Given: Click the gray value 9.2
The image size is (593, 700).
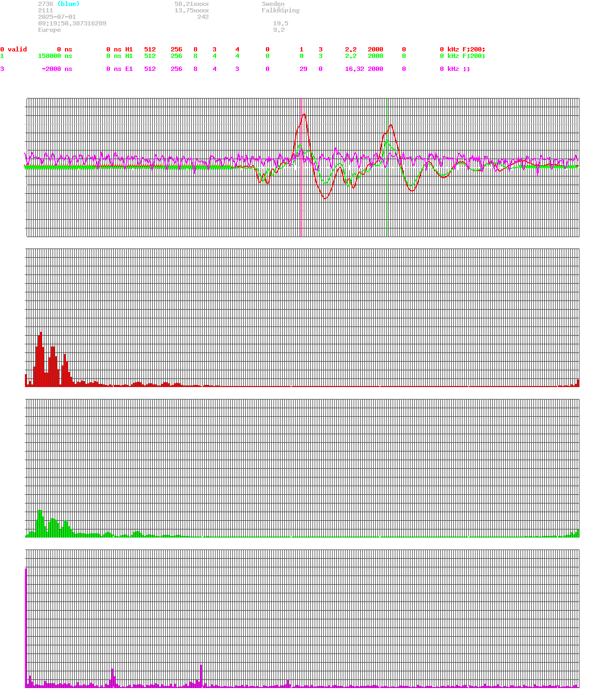Looking at the screenshot, I should [279, 30].
